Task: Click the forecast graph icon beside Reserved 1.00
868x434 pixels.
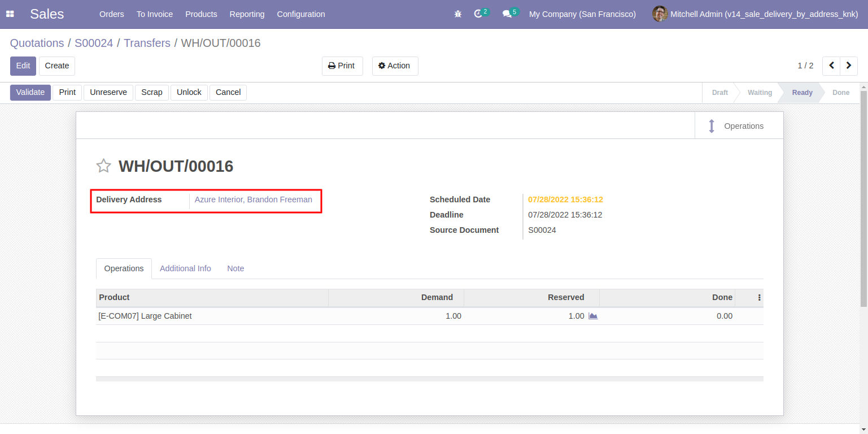Action: click(593, 316)
